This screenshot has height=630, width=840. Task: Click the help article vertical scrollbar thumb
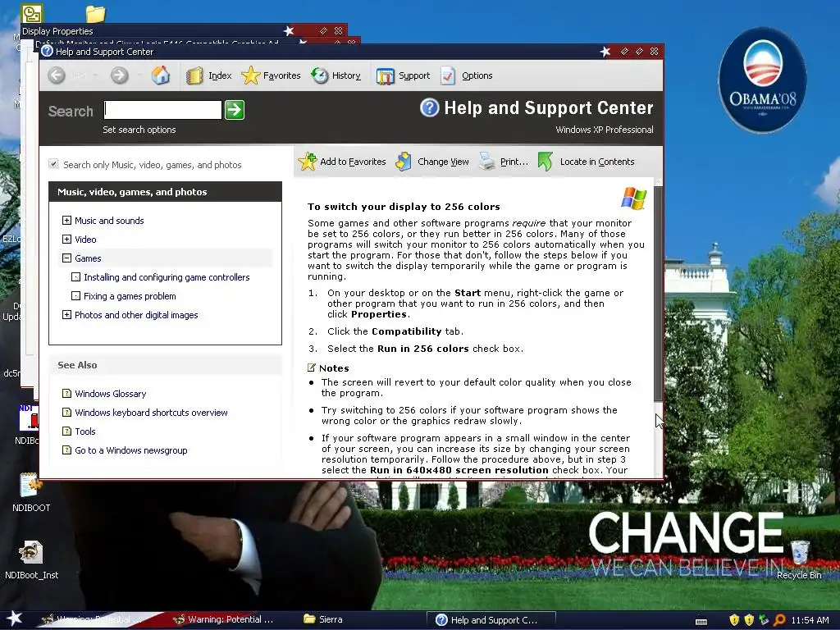coord(659,294)
